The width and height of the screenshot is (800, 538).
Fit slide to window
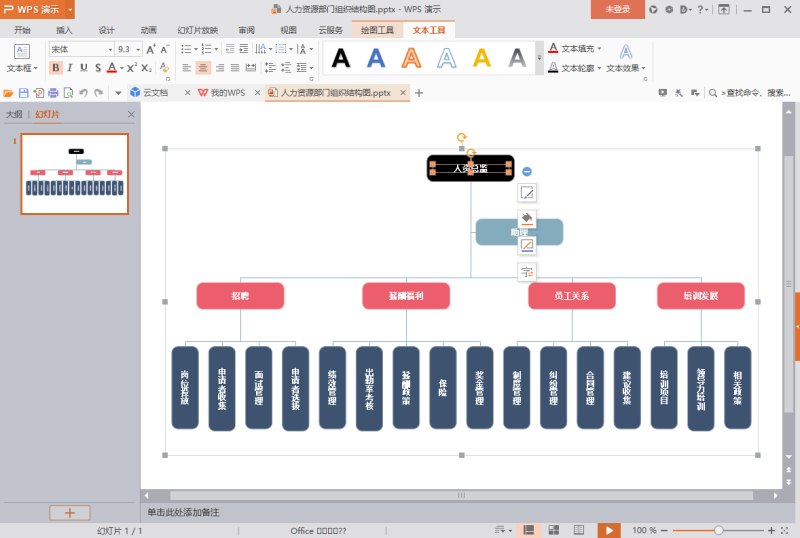click(785, 530)
